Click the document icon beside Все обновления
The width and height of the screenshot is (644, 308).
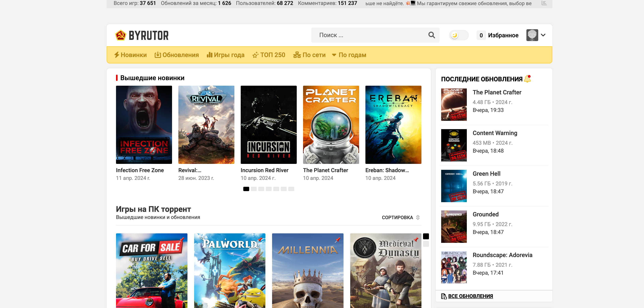(444, 296)
